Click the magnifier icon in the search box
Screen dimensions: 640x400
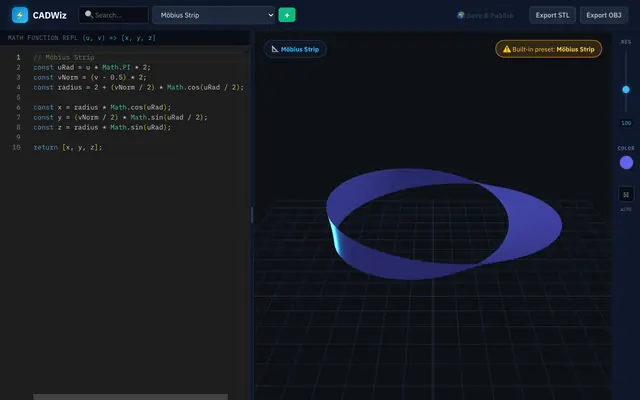[x=89, y=15]
